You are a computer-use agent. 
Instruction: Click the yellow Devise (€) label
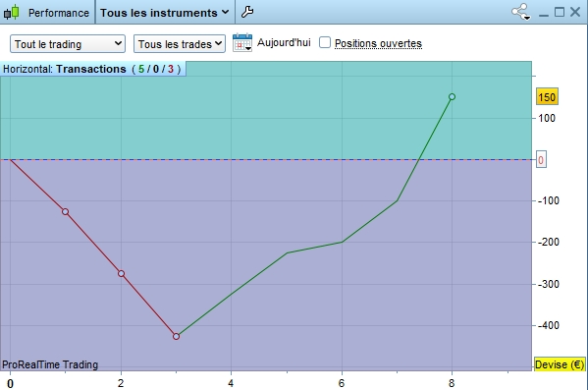pos(560,364)
